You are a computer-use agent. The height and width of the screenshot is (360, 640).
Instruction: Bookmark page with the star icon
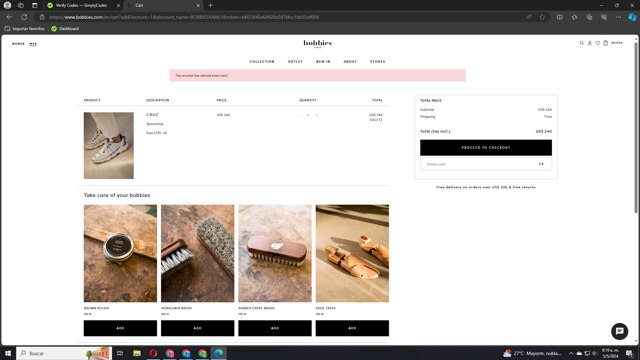pyautogui.click(x=542, y=17)
